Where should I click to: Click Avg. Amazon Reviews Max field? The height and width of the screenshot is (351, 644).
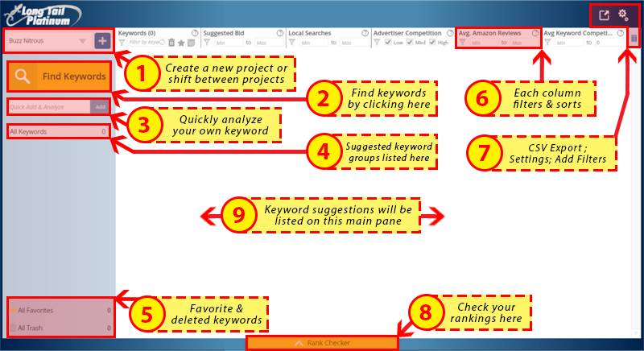524,43
